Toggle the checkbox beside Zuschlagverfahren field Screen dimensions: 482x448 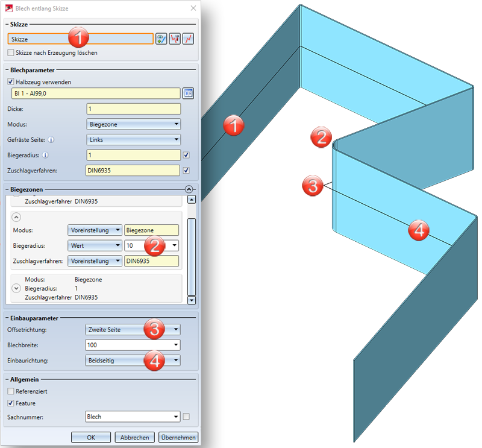point(186,171)
